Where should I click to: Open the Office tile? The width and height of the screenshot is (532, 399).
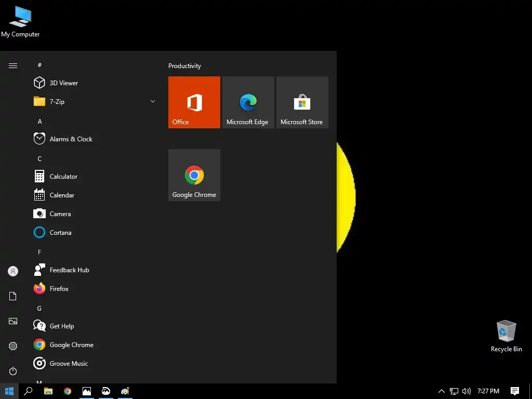194,102
